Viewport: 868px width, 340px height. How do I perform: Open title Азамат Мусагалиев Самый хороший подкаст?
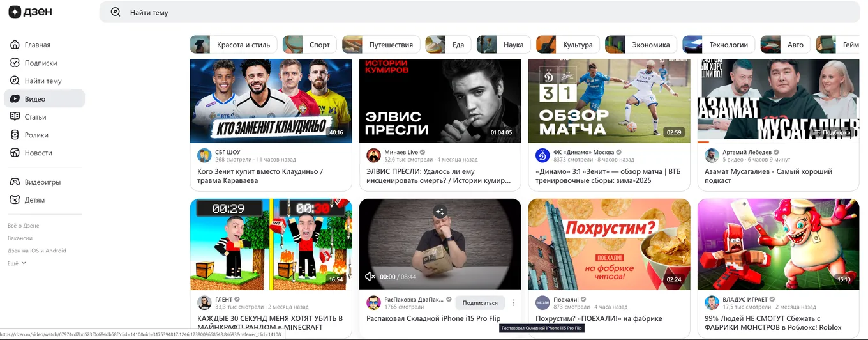(768, 176)
